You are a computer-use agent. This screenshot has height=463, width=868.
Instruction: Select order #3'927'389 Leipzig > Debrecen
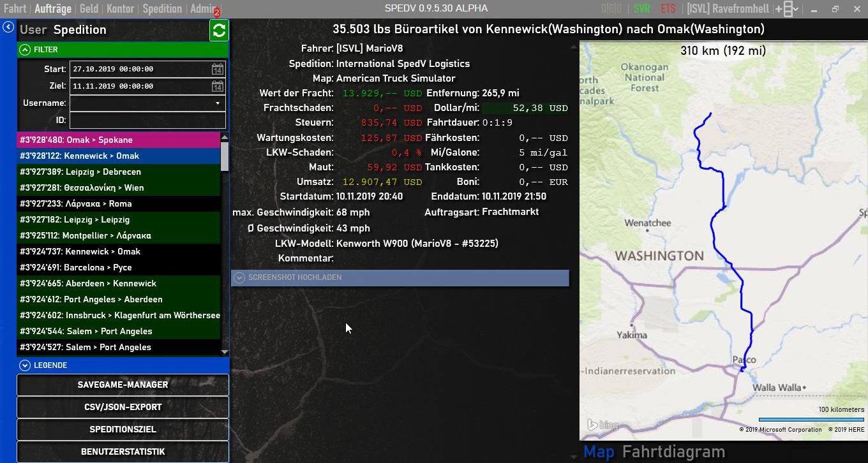pos(119,172)
